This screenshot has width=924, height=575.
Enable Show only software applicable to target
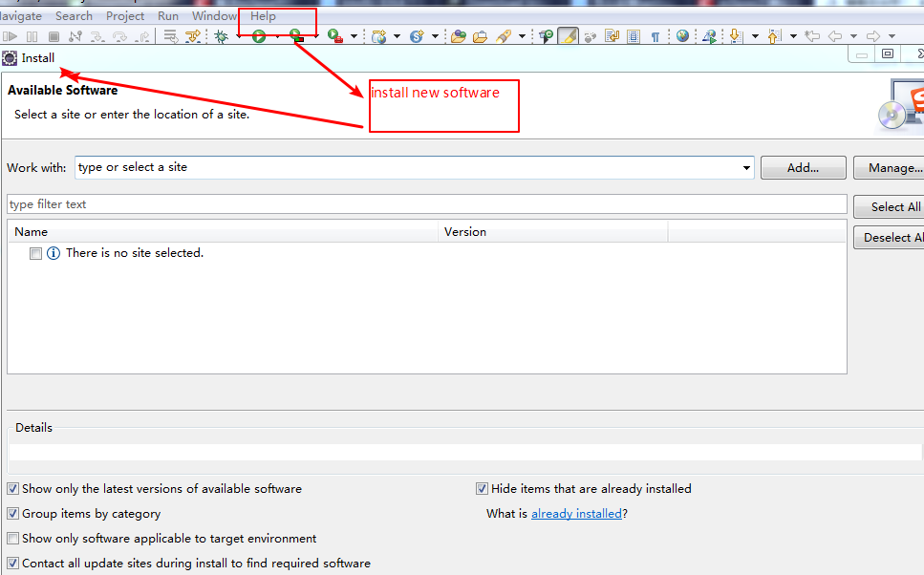point(13,539)
